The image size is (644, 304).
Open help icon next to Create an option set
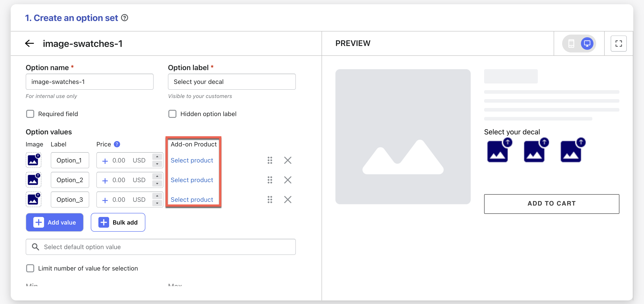[x=125, y=18]
